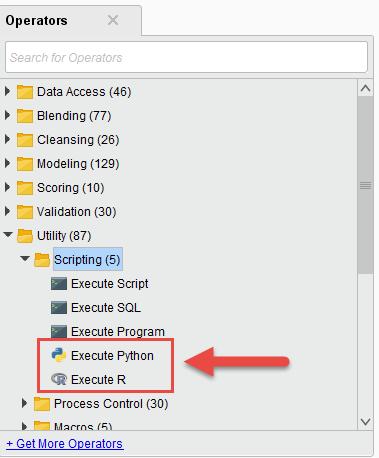
Task: Select the Operators tab
Action: point(37,21)
